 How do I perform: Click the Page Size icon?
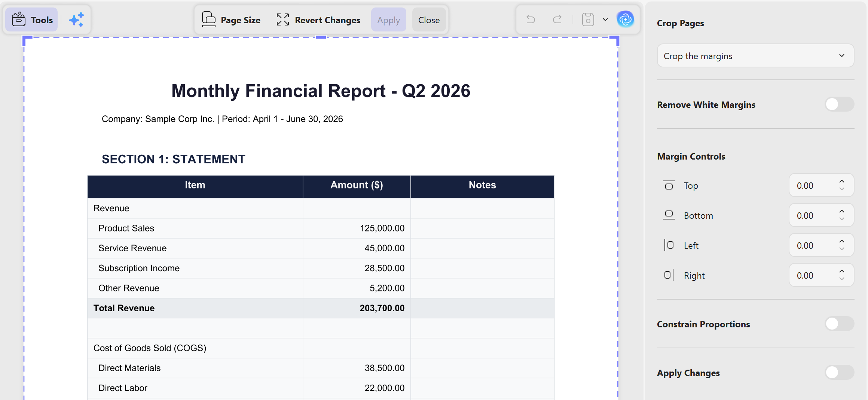(208, 19)
